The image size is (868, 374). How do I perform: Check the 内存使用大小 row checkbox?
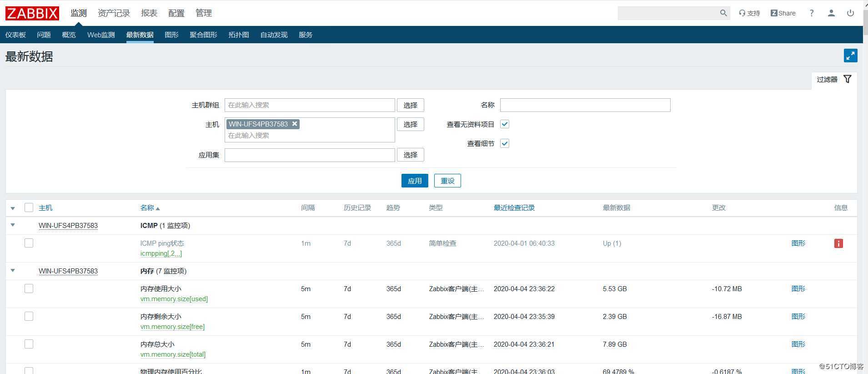29,288
